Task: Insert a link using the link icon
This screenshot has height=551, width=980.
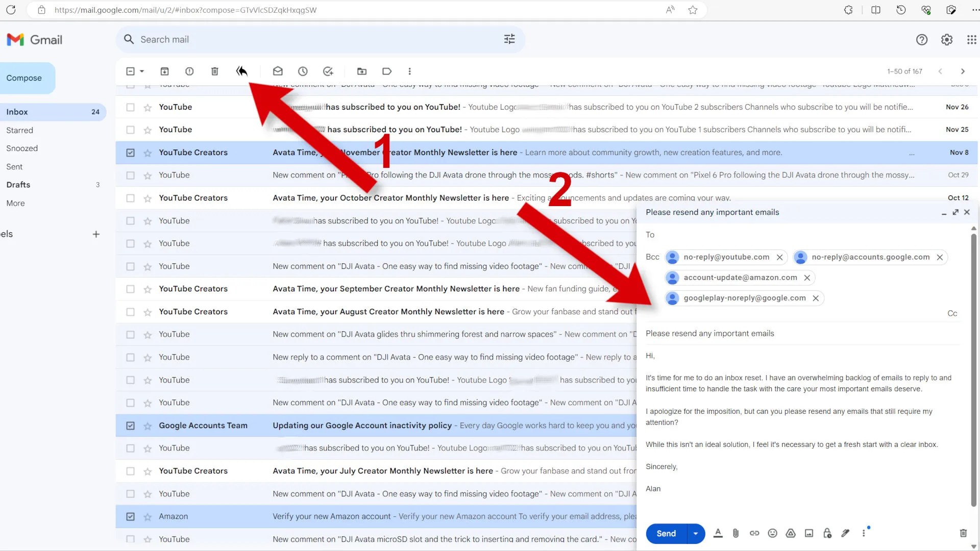Action: [754, 533]
